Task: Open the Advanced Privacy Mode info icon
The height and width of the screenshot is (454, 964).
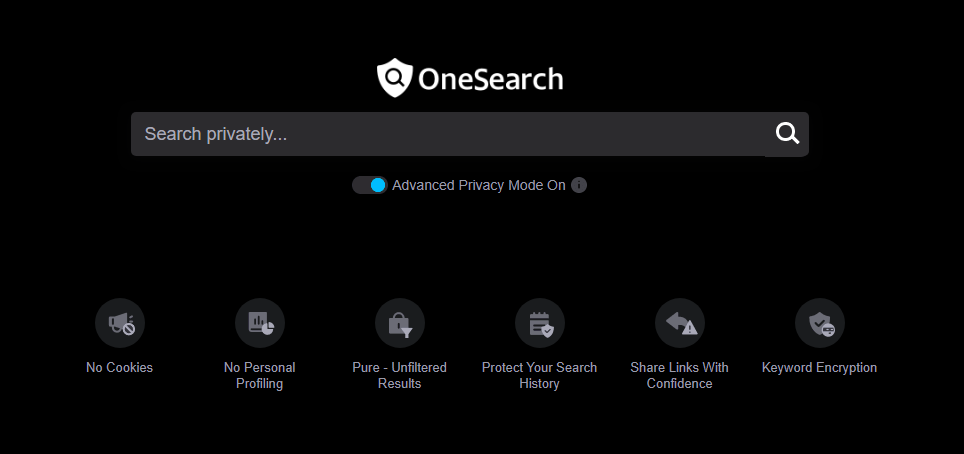Action: tap(579, 185)
